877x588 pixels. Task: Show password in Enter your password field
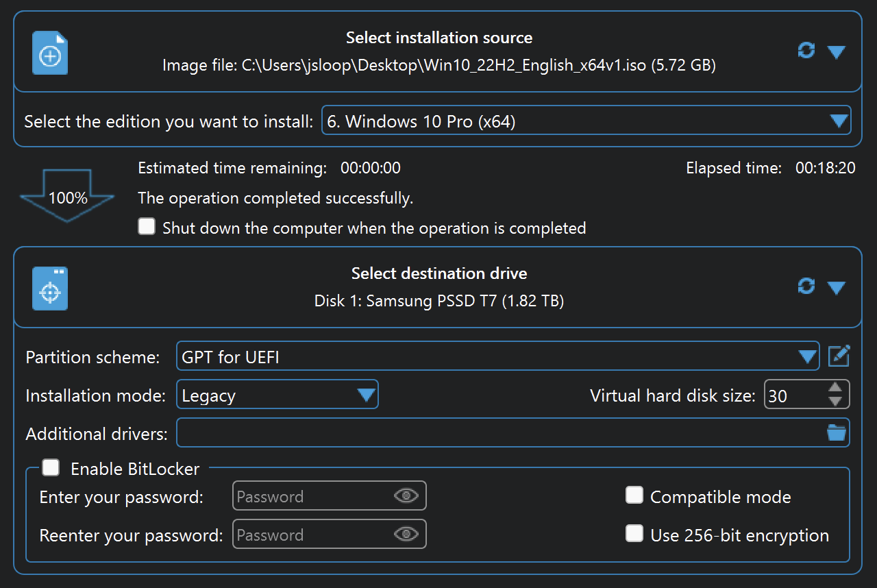(x=406, y=495)
